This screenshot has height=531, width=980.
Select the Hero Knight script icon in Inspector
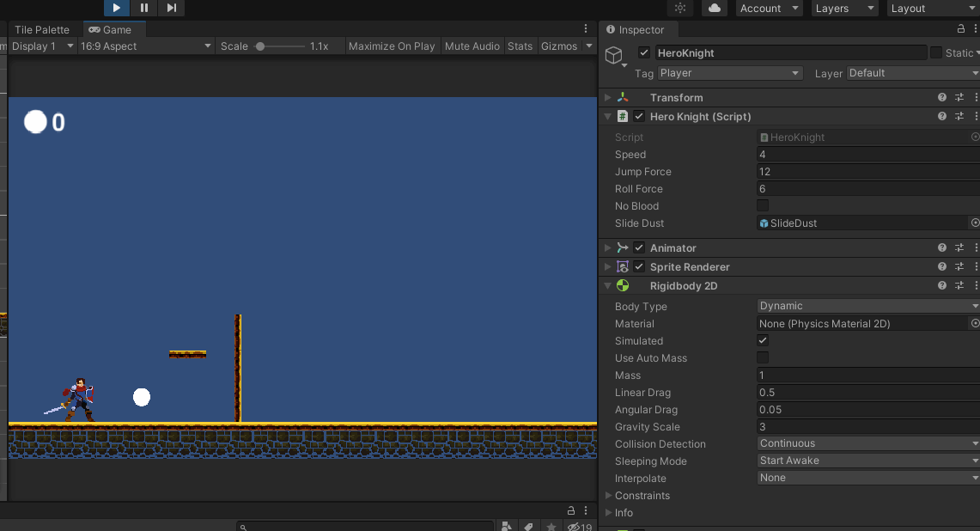pyautogui.click(x=621, y=116)
